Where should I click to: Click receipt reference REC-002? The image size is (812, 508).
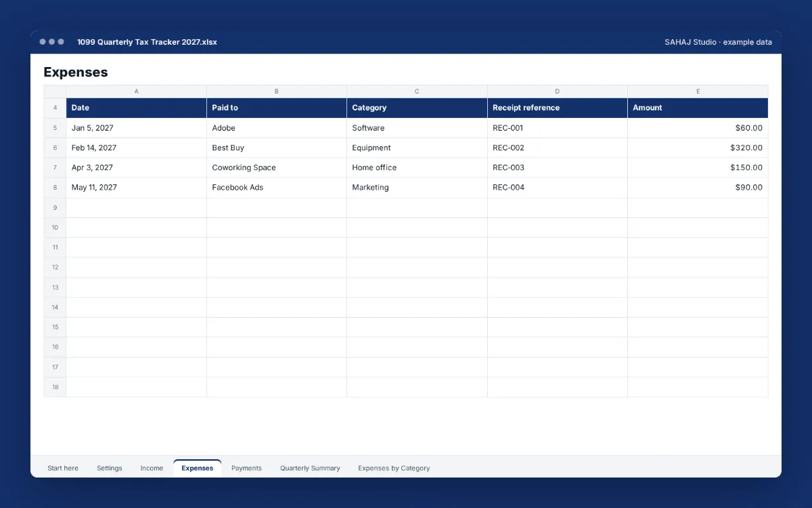[558, 148]
